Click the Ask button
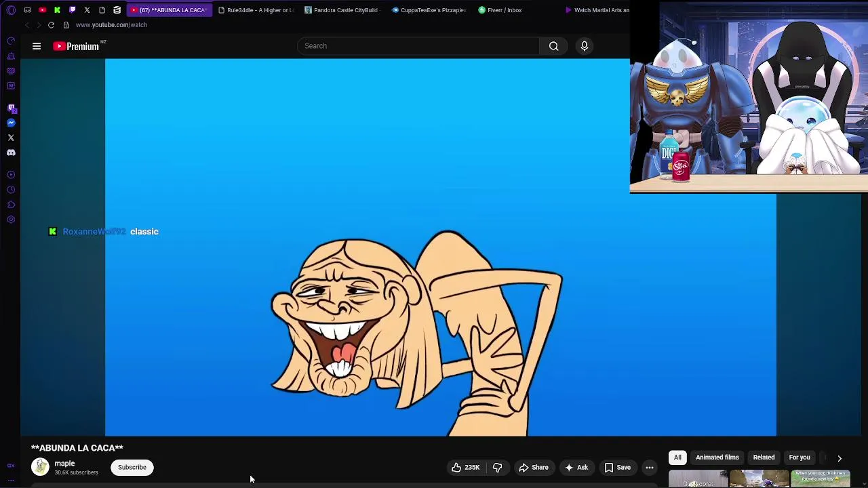 (x=576, y=467)
